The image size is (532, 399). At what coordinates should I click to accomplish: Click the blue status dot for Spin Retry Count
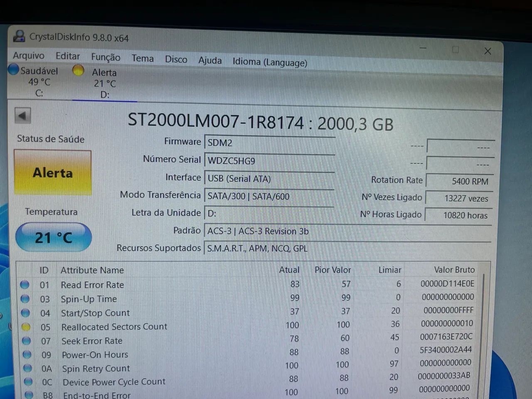click(x=28, y=368)
